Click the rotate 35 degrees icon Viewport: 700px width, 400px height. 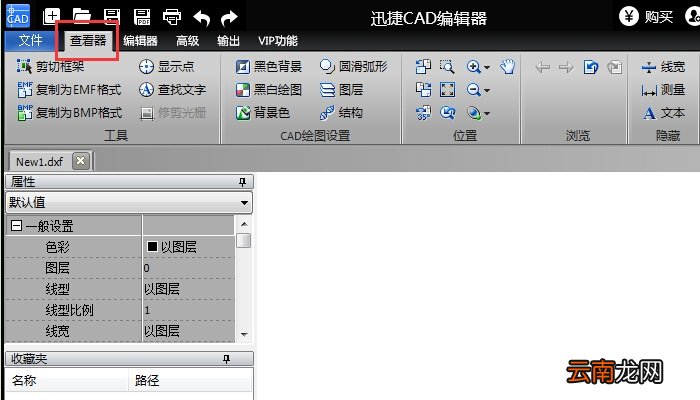pos(423,113)
